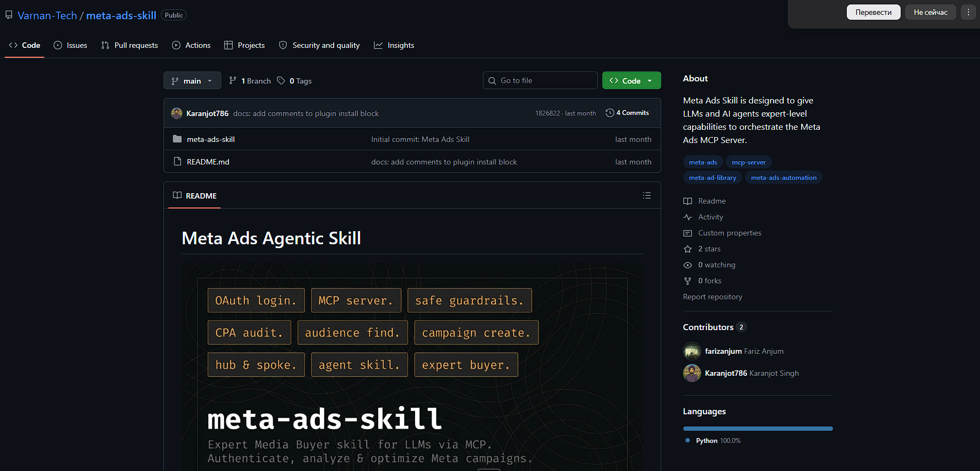Viewport: 980px width, 471px height.
Task: Click the Activity pulse icon
Action: [x=688, y=217]
